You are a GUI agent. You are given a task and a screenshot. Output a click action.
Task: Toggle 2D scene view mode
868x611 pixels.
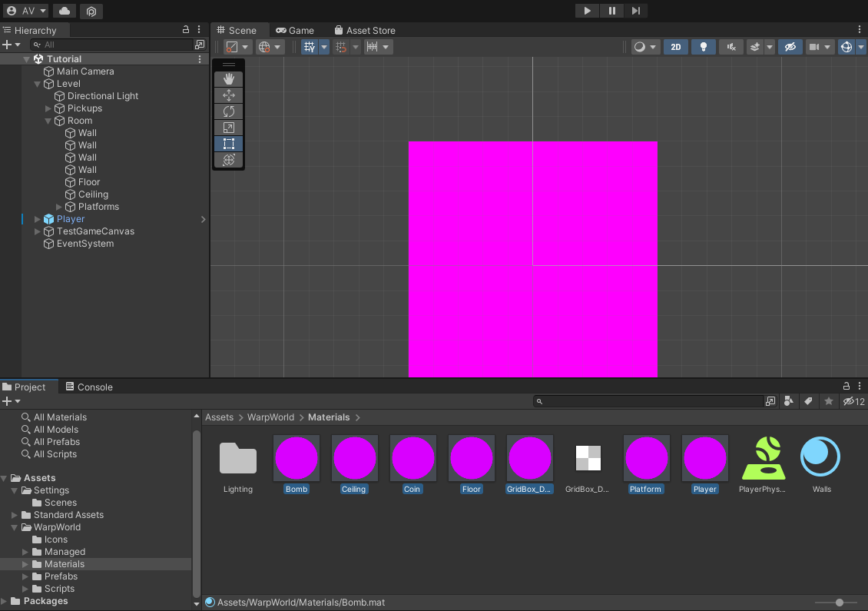[675, 47]
